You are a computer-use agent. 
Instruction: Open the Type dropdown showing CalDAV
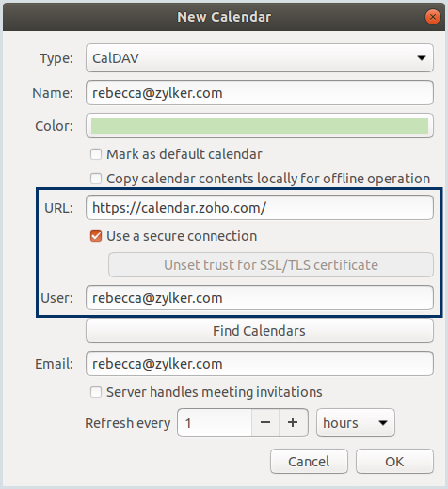tap(260, 58)
